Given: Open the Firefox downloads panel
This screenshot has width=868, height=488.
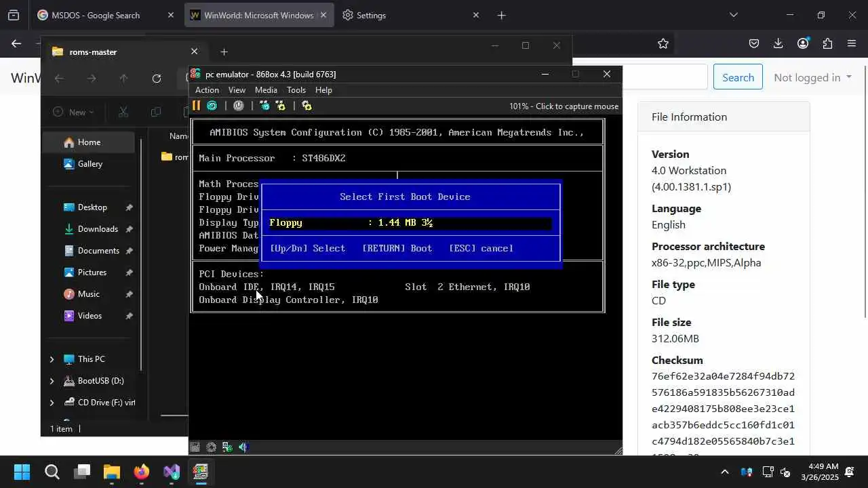Looking at the screenshot, I should pyautogui.click(x=778, y=43).
